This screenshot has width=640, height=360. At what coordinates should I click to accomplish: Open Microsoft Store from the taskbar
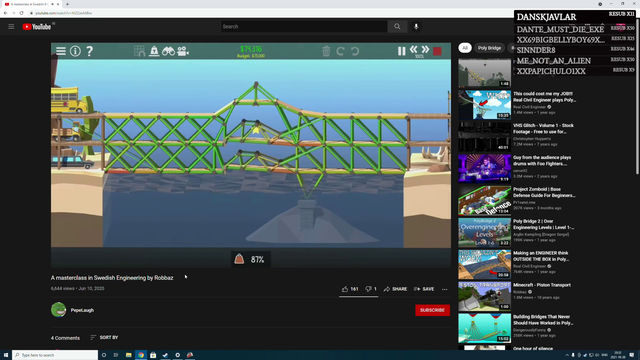(x=153, y=355)
